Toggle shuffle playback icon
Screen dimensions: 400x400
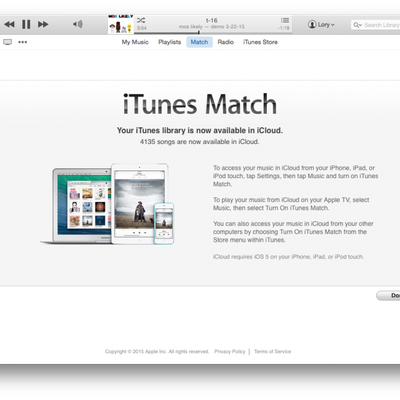point(141,20)
